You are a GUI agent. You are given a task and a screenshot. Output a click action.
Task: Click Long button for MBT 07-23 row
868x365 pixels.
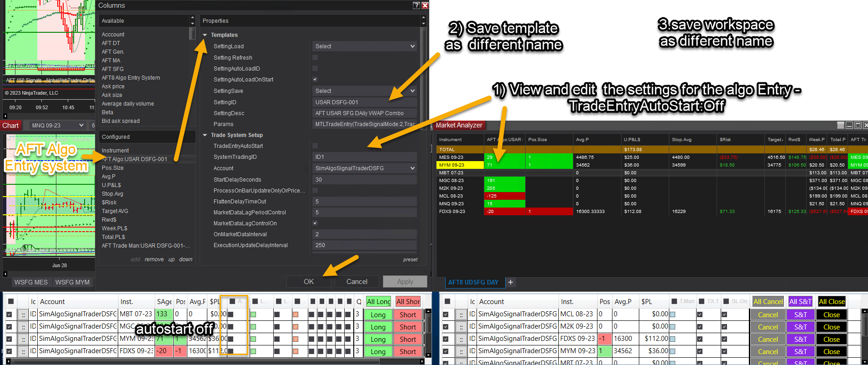coord(378,314)
